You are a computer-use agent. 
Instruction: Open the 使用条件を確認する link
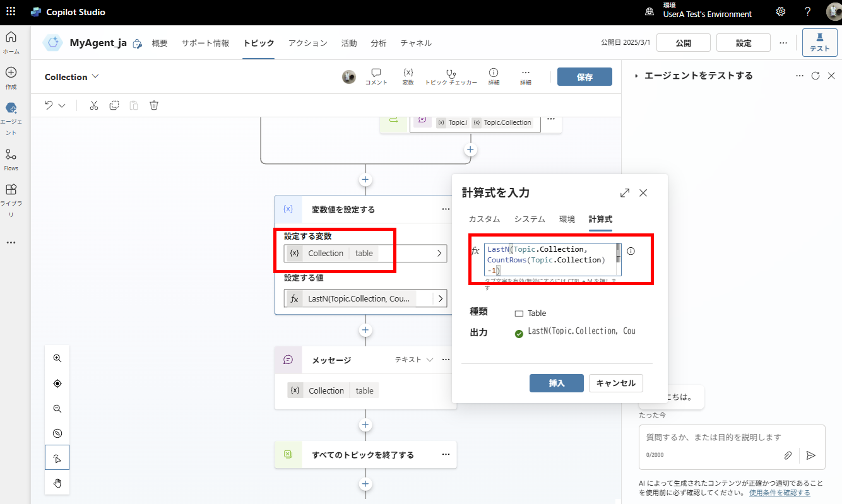click(x=779, y=492)
